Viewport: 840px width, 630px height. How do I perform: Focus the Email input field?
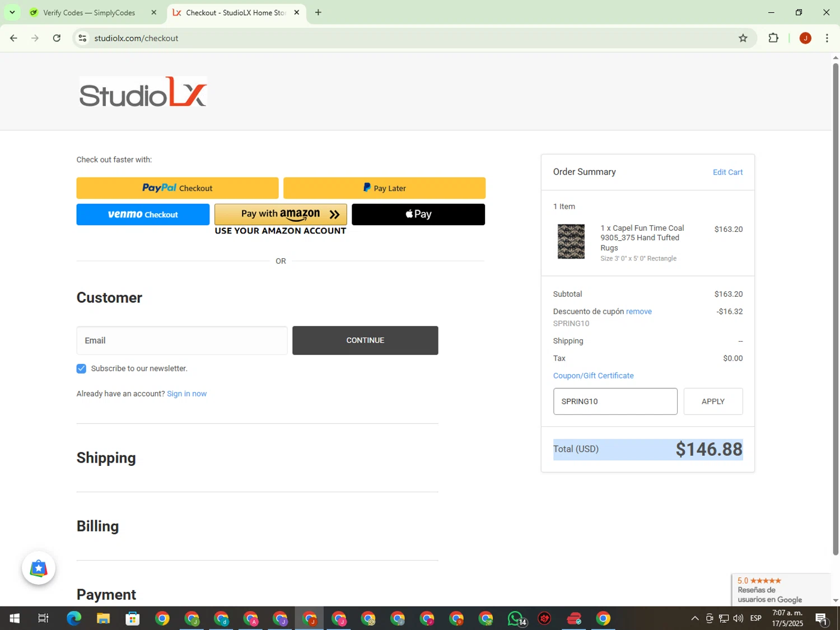182,340
